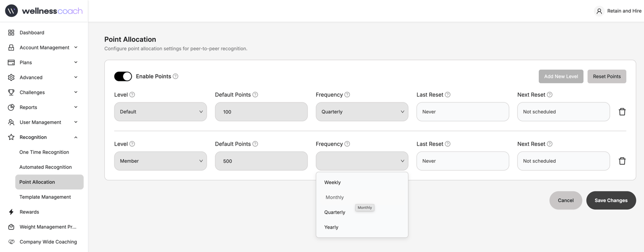Collapse the Recognition menu chevron
Screen dimensions: 644x252
click(x=76, y=137)
